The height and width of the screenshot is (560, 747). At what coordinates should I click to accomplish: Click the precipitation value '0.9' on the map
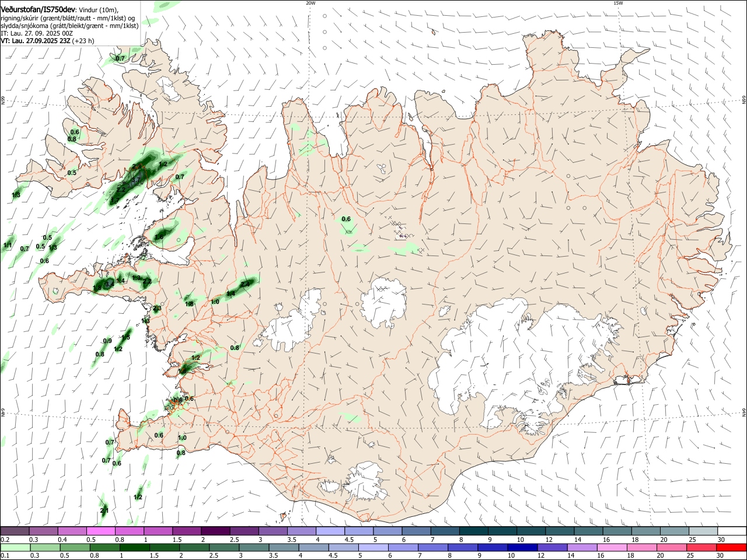(107, 341)
